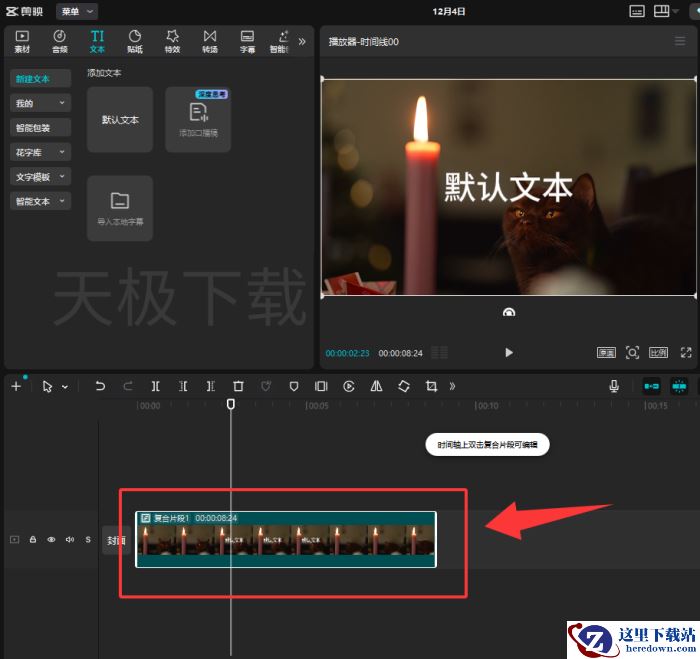The image size is (700, 659).
Task: Click the reverse playback icon
Action: coord(349,386)
